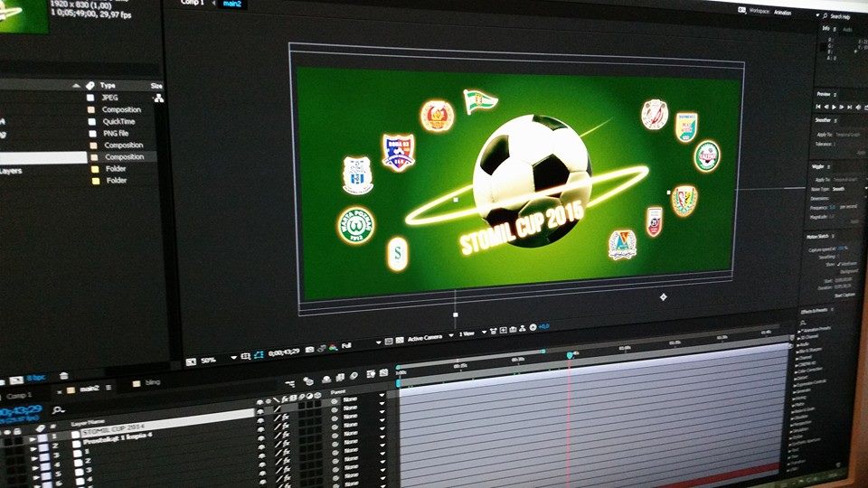
Task: Open the Comp Flowchart icon in the viewer
Action: [x=522, y=328]
